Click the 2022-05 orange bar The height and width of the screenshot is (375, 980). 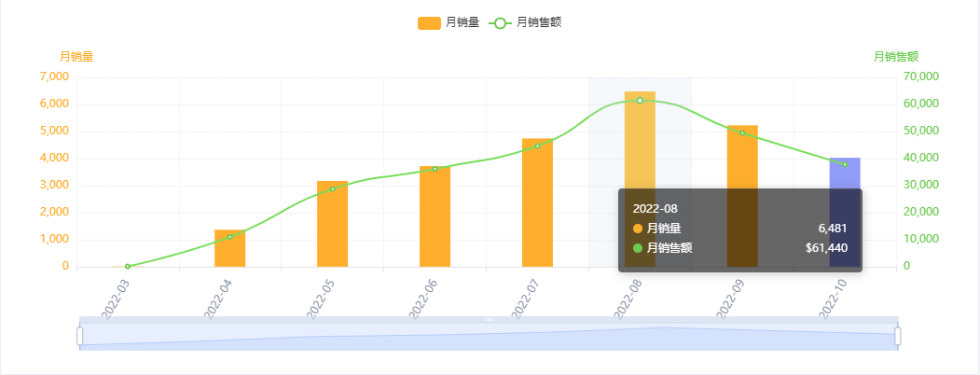pos(333,225)
